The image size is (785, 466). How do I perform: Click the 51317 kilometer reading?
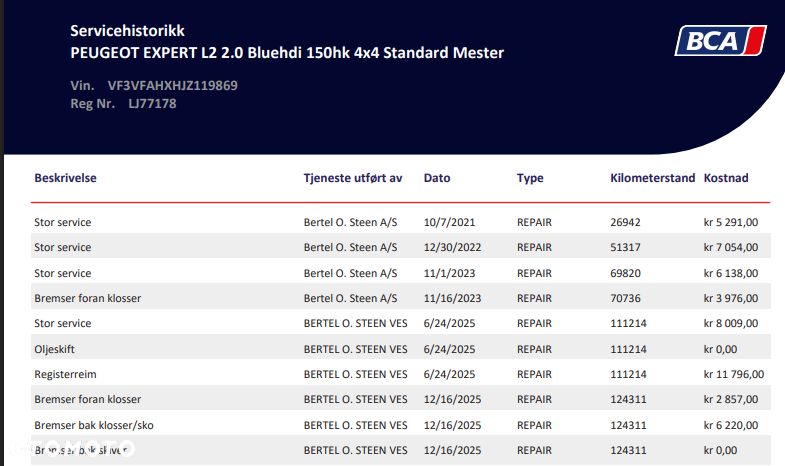(x=625, y=247)
